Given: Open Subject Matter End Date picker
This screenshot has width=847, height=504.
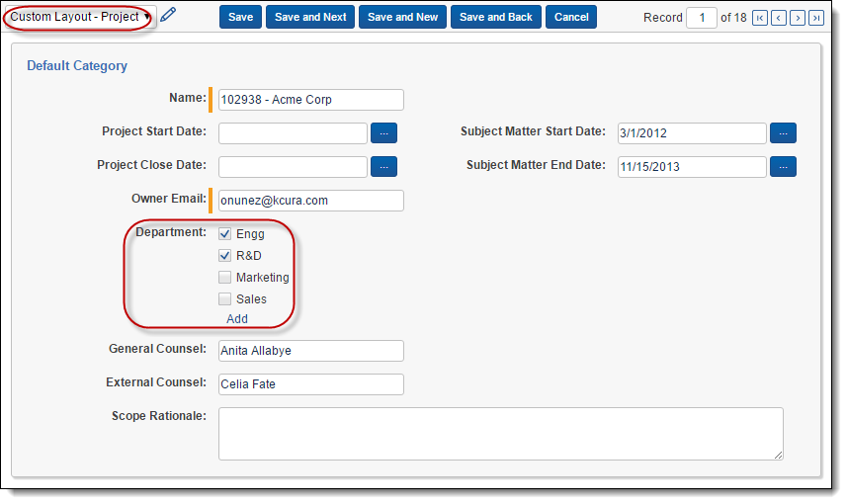Looking at the screenshot, I should [783, 167].
